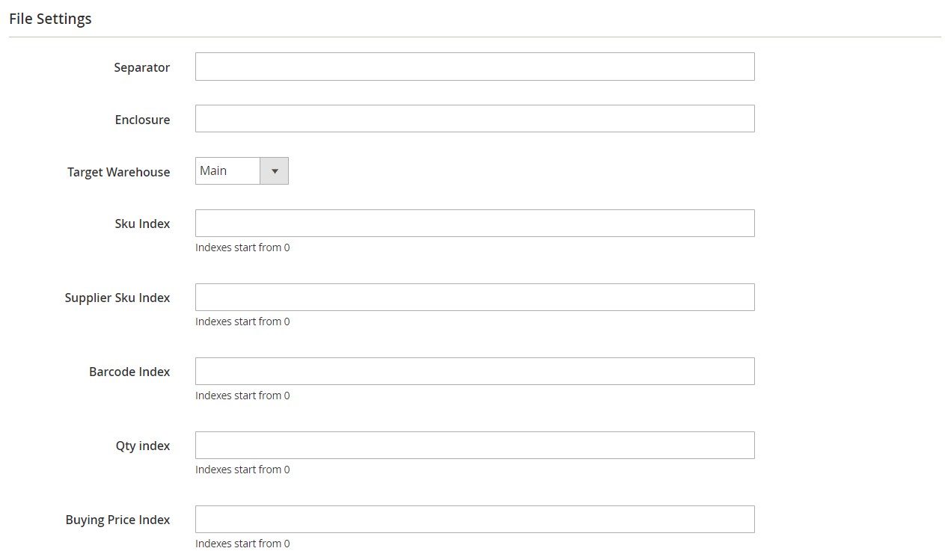
Task: Click the Buying Price Index label
Action: coord(117,520)
